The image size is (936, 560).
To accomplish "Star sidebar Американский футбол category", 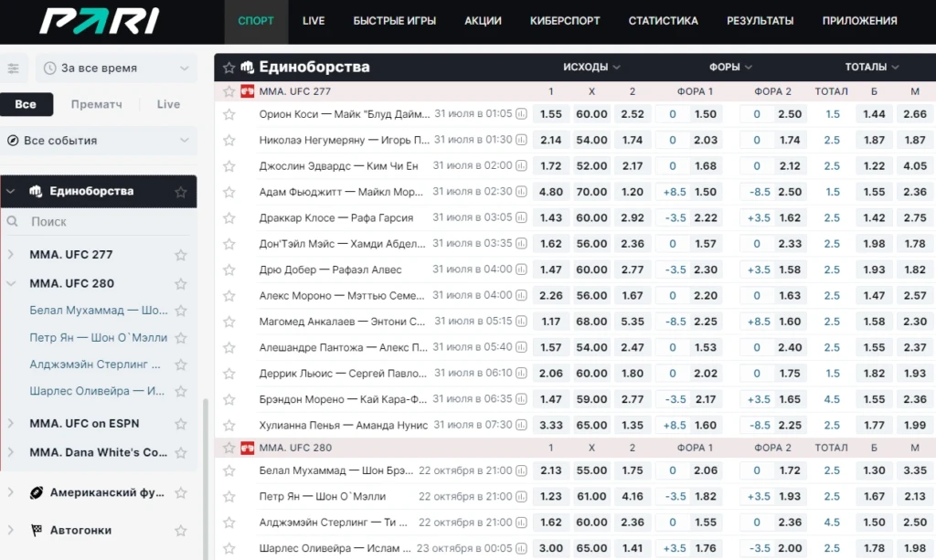I will [181, 493].
